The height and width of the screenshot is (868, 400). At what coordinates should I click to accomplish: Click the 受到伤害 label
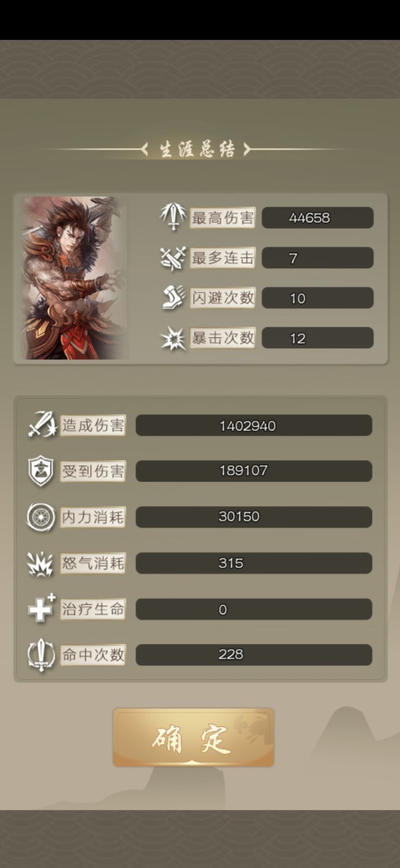[93, 471]
